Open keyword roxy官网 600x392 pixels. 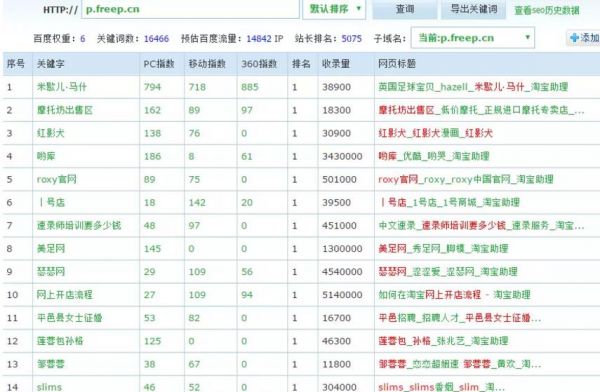tap(57, 179)
